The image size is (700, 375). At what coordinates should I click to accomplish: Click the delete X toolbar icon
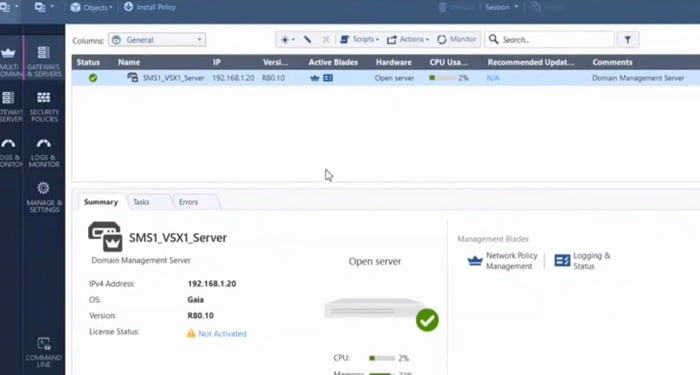click(x=325, y=40)
